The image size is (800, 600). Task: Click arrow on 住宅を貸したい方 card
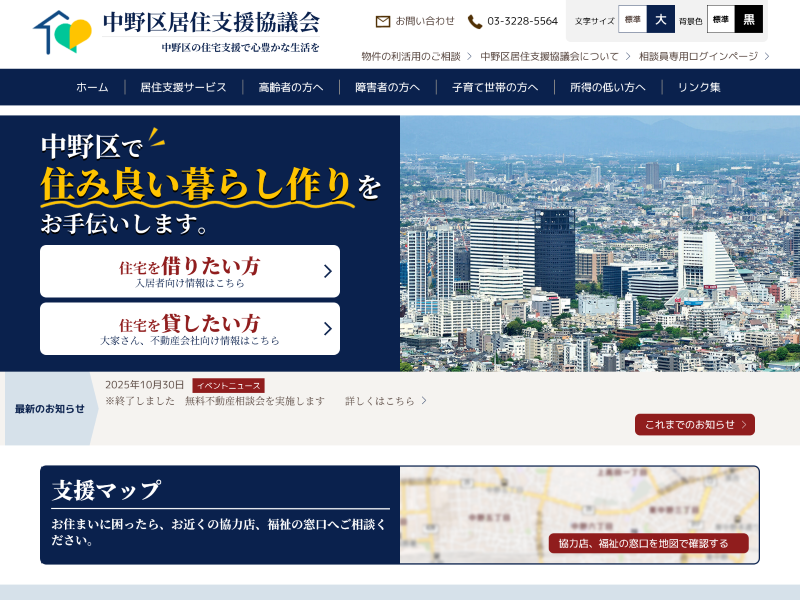pos(327,329)
